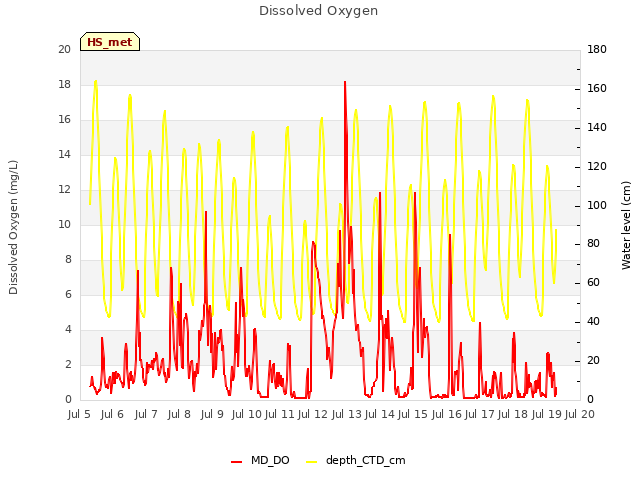Click the Jul 7 x-axis tick label
Viewport: 640px width, 480px height.
click(146, 414)
